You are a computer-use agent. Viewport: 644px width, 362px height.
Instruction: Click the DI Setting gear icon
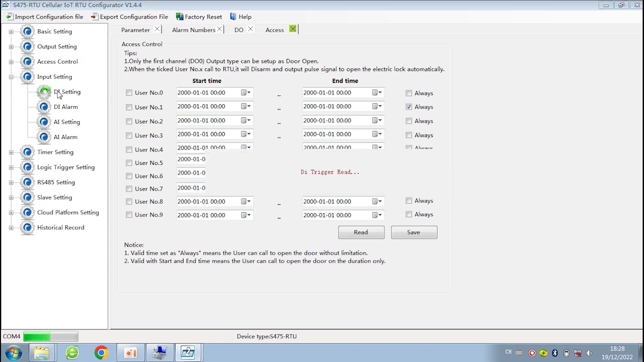pos(45,92)
